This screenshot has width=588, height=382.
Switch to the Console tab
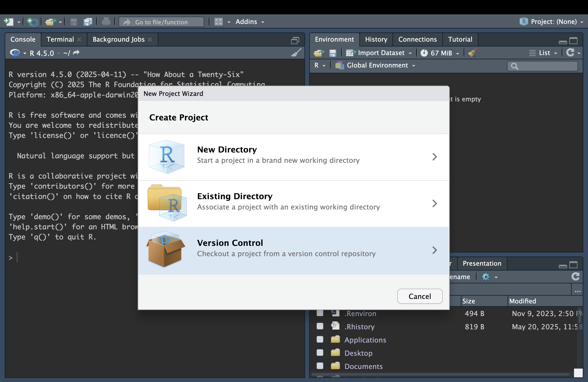(x=23, y=39)
